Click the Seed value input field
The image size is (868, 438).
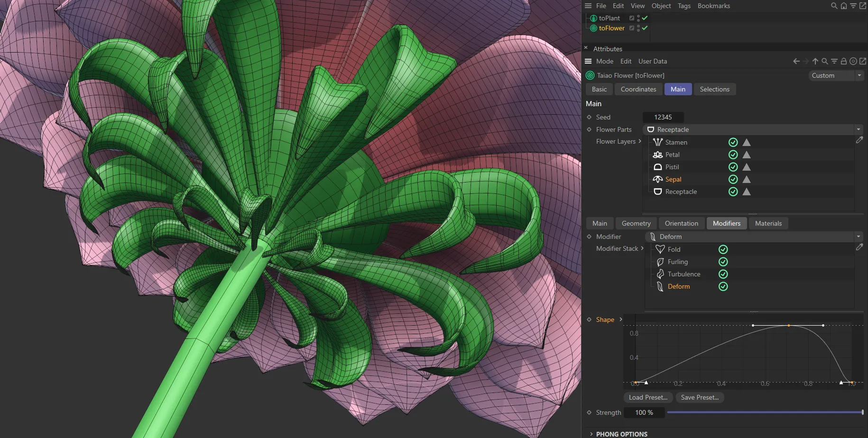(663, 117)
